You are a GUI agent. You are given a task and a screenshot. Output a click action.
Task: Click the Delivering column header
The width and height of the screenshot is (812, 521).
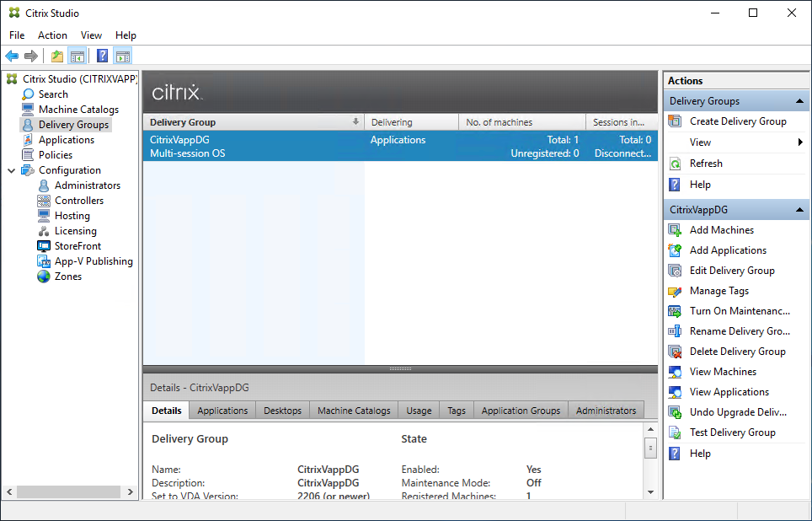point(412,122)
